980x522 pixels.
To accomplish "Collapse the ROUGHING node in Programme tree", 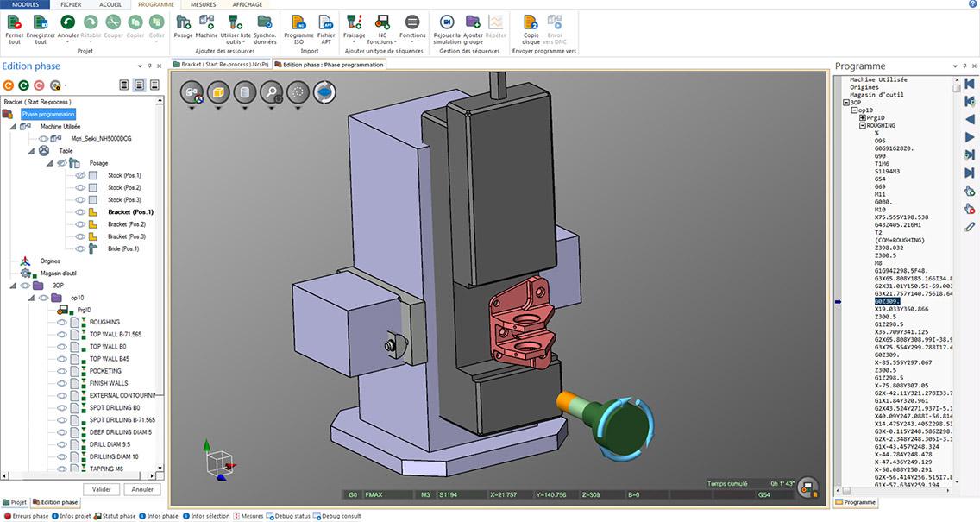I will pos(862,126).
